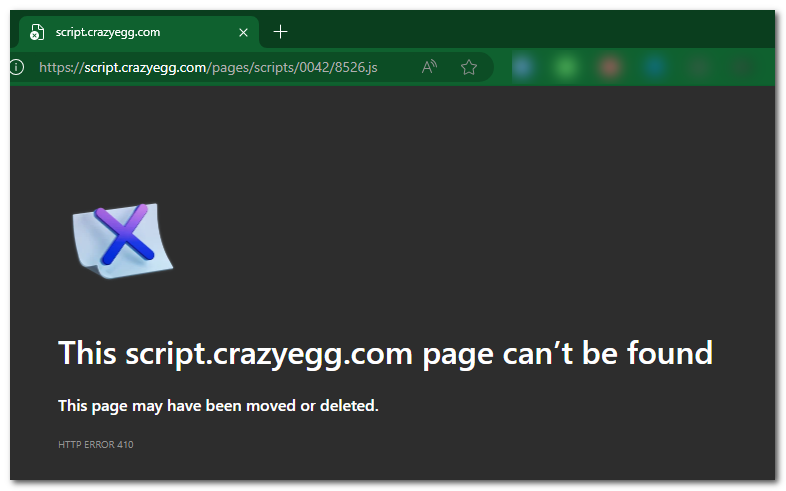
Task: Click the 'This page may have been moved or deleted.' text
Action: click(218, 405)
